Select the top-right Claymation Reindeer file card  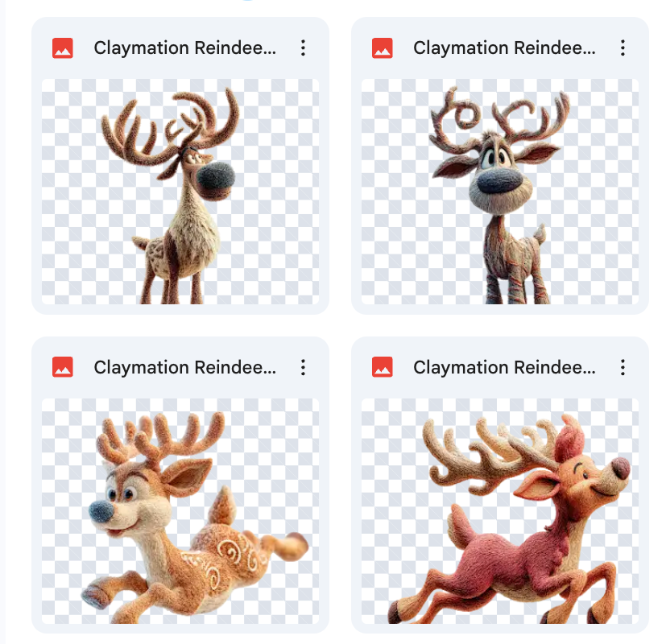point(500,166)
